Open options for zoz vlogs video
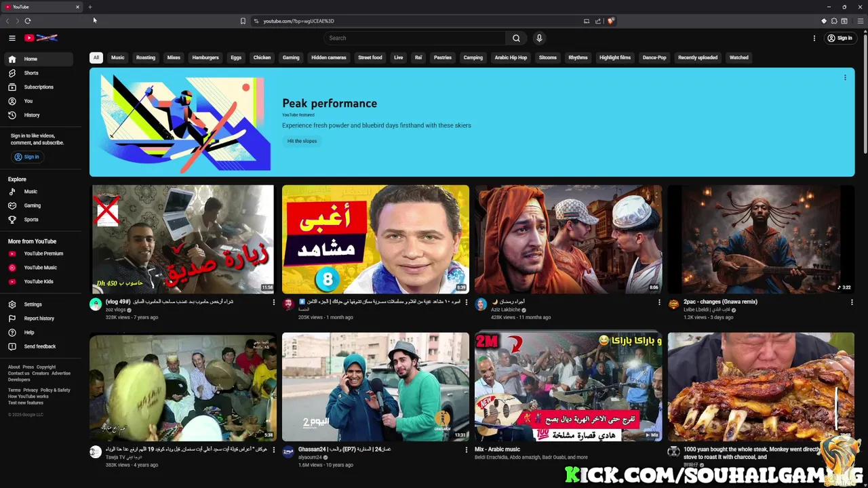 coord(274,302)
